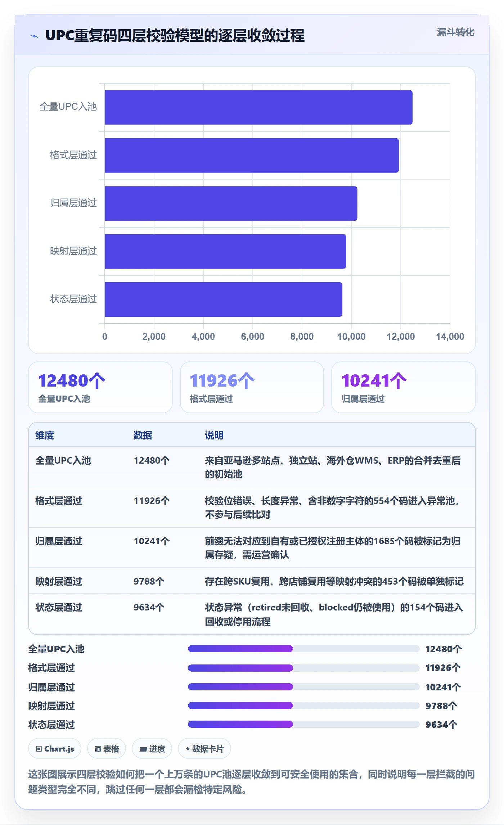Image resolution: width=504 pixels, height=825 pixels.
Task: Select the table cell reading 12480个
Action: 152,460
